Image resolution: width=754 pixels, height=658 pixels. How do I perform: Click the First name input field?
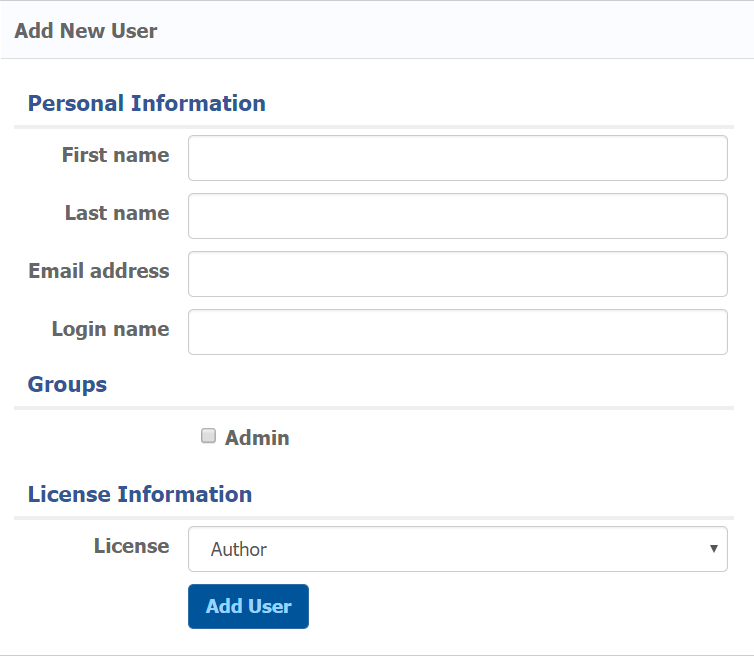point(457,158)
